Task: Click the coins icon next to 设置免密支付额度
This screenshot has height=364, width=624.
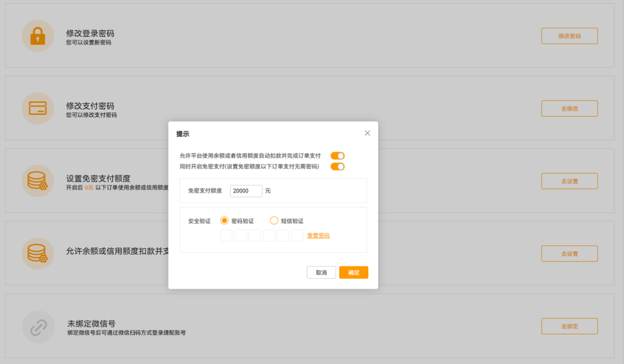Action: [x=38, y=181]
